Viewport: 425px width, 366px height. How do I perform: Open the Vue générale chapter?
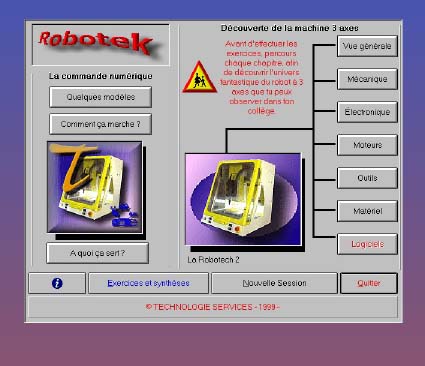(x=367, y=46)
